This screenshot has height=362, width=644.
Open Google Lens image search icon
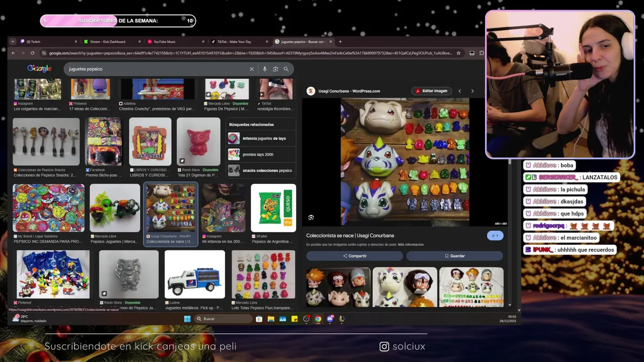point(275,69)
